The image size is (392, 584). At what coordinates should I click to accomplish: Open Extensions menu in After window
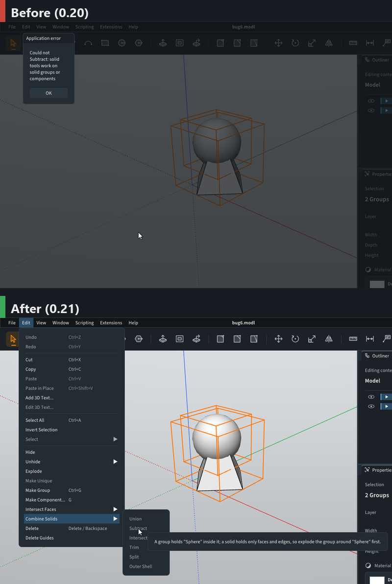pyautogui.click(x=111, y=323)
